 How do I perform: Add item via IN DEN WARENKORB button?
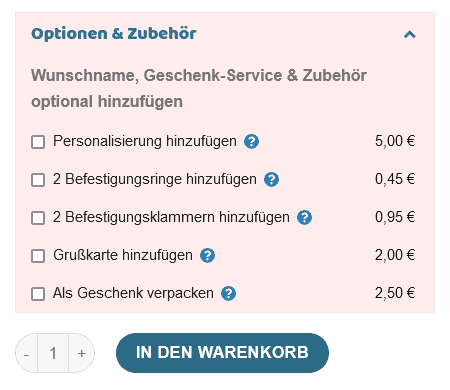pos(222,353)
